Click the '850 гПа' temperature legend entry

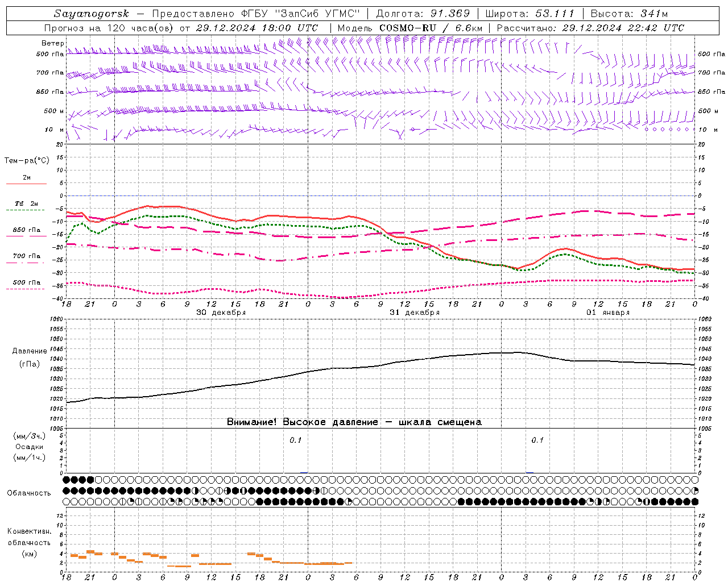click(27, 230)
